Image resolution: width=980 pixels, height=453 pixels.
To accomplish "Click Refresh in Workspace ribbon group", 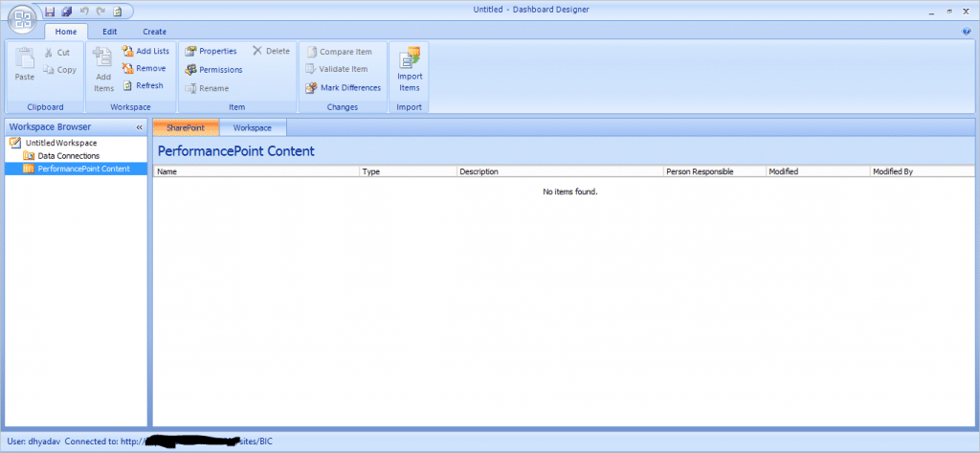I will [143, 86].
